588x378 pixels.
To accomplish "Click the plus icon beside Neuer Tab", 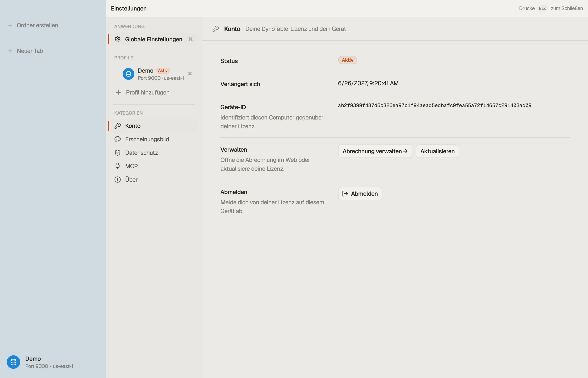I will [x=10, y=51].
